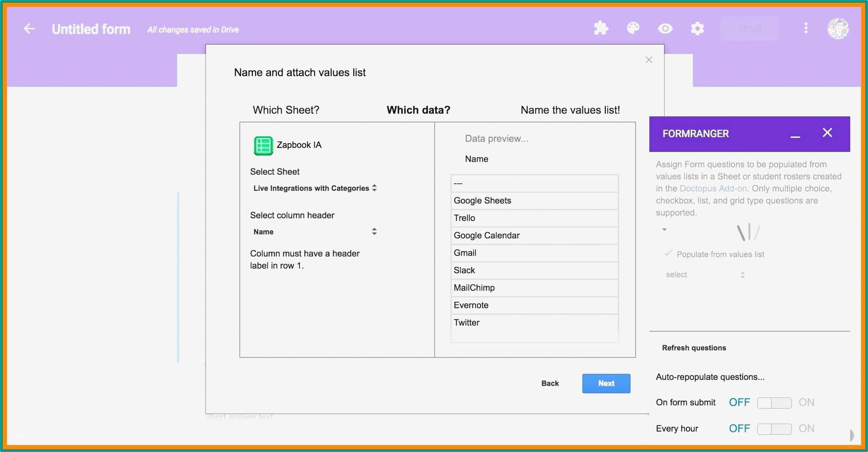
Task: Open form settings gear icon
Action: [x=697, y=28]
